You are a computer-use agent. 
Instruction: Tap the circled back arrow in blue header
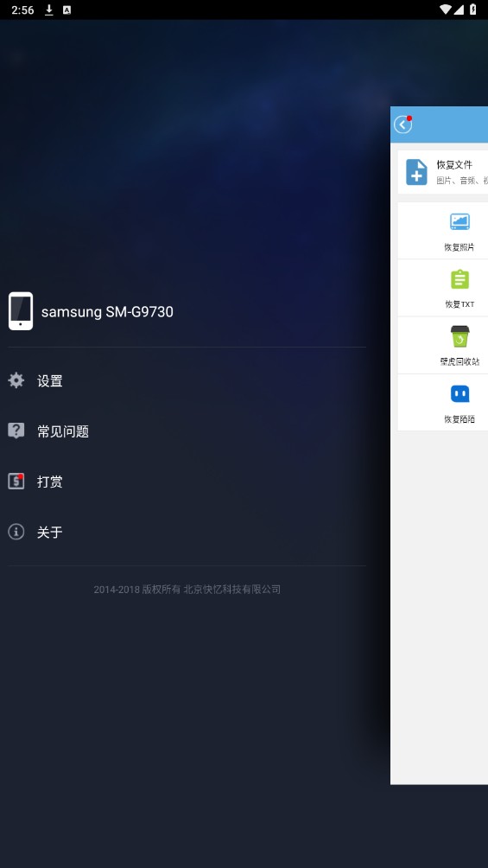(x=402, y=125)
